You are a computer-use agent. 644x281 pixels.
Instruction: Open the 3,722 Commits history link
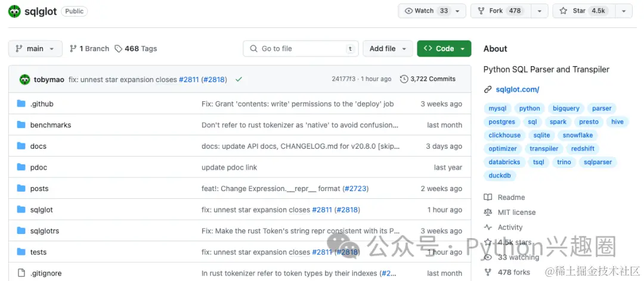pyautogui.click(x=428, y=79)
